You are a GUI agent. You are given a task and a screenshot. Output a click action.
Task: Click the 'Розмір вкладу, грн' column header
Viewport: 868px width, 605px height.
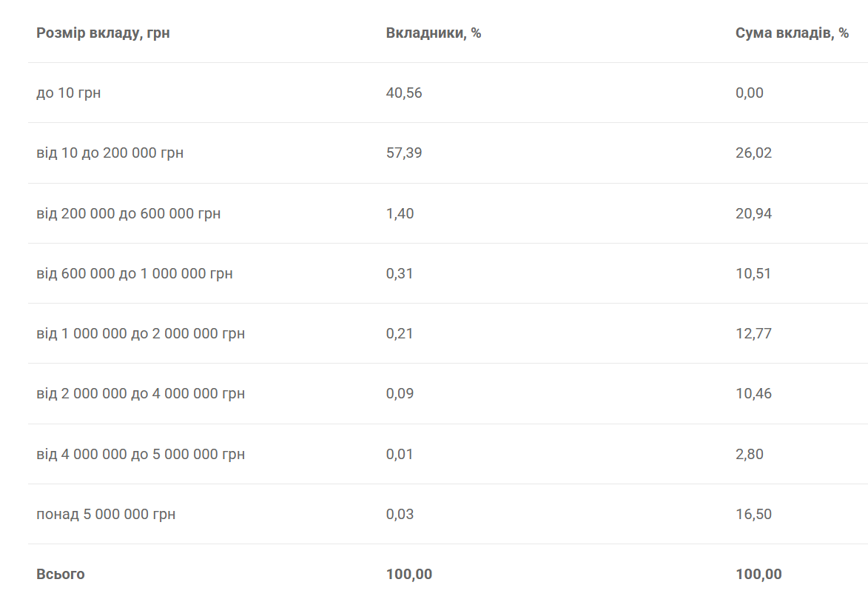coord(103,33)
